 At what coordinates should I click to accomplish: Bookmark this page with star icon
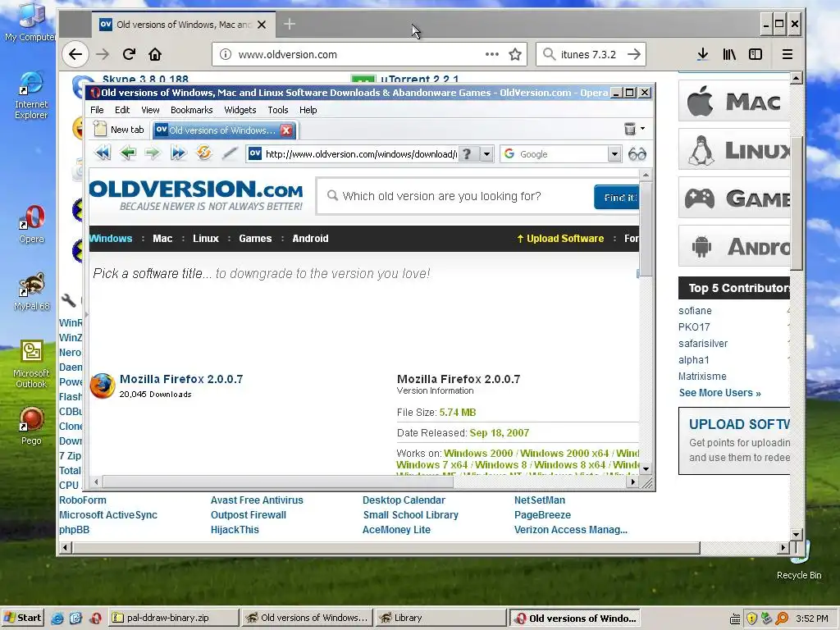click(515, 54)
